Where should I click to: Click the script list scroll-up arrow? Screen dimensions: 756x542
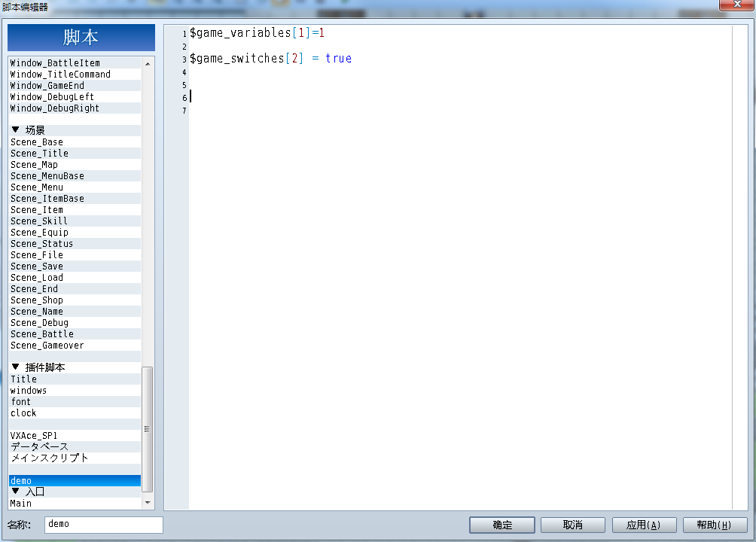pyautogui.click(x=148, y=64)
